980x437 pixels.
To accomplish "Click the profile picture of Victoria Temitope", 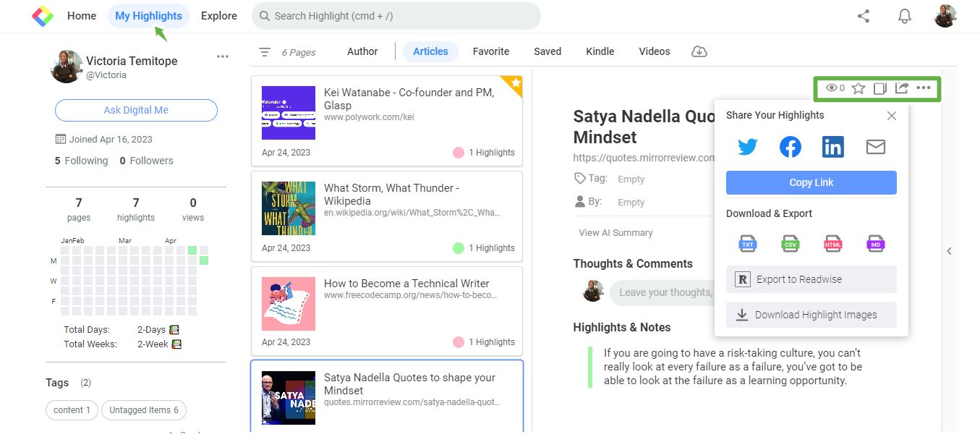I will click(x=66, y=67).
